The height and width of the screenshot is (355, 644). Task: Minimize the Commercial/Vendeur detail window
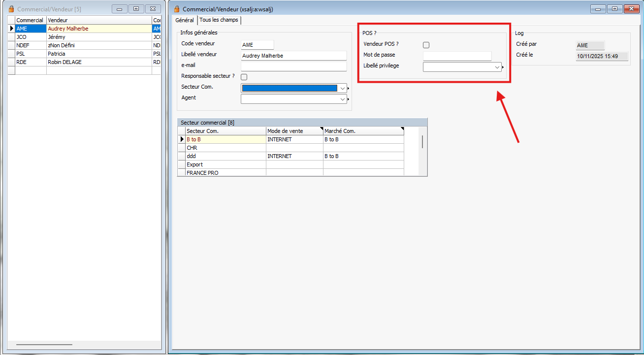pos(599,9)
